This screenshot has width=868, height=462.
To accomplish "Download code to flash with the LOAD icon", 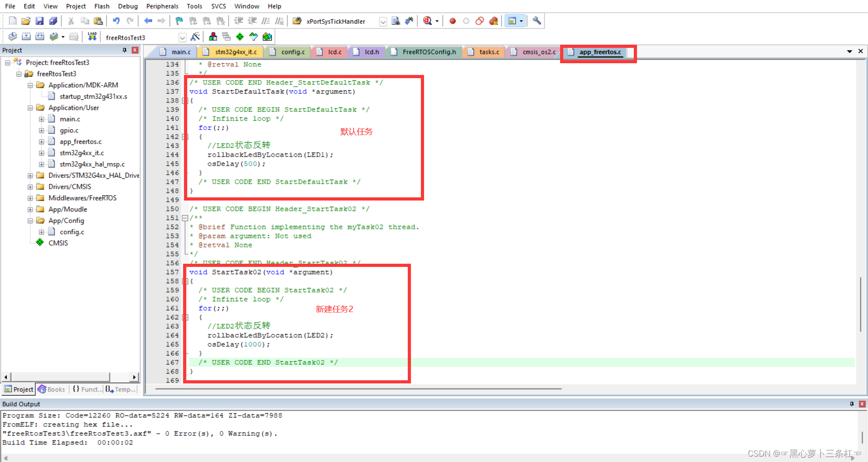I will (x=92, y=37).
